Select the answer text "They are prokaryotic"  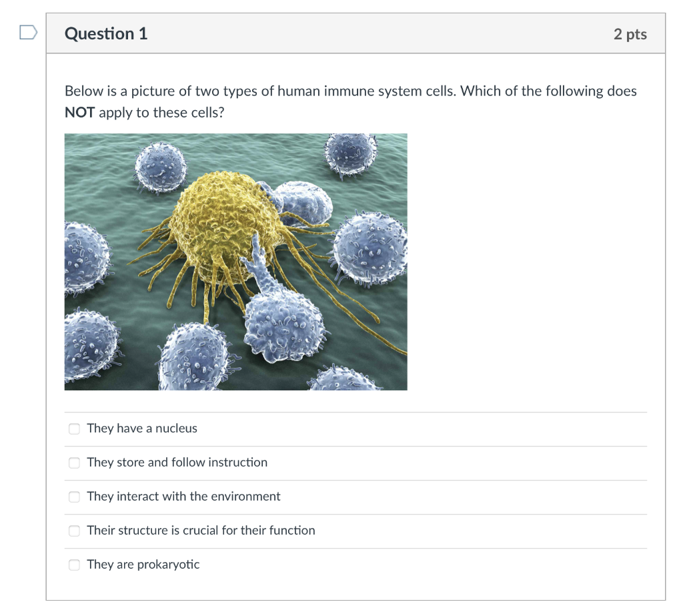[142, 564]
